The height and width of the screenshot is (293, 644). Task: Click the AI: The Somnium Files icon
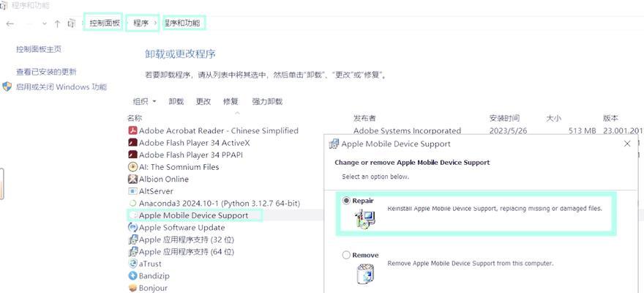point(132,167)
